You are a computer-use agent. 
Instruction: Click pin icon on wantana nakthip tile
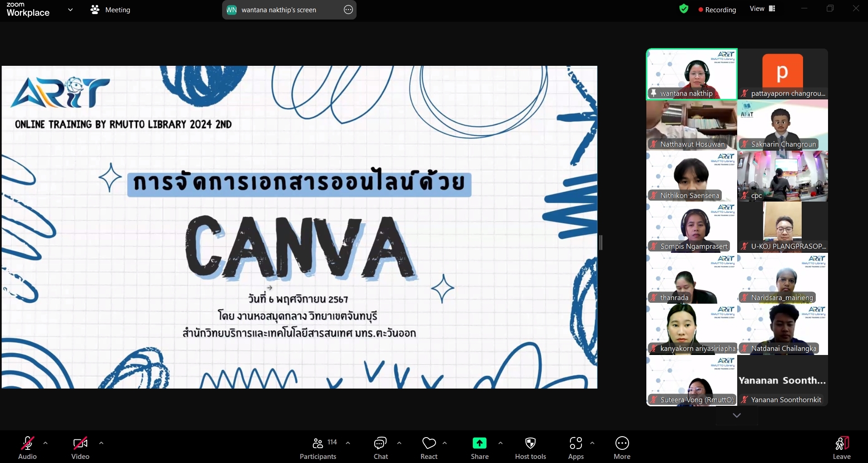click(654, 93)
